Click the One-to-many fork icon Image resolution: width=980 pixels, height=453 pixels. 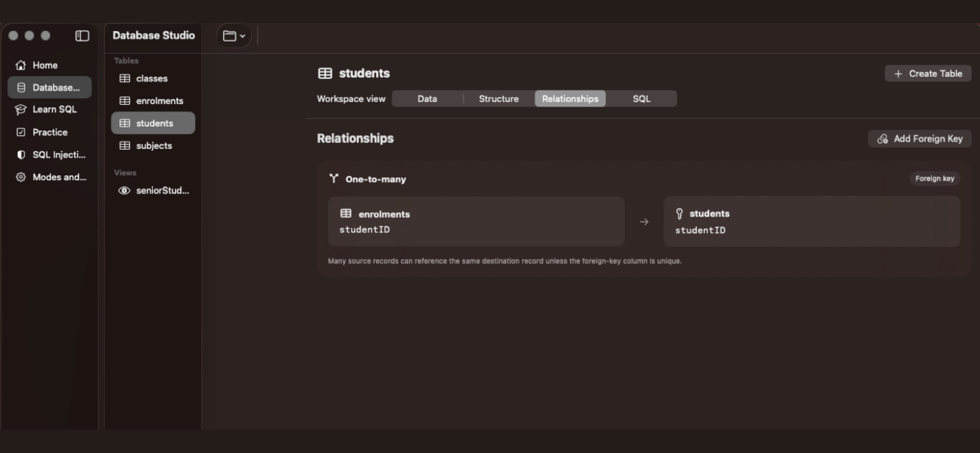point(334,179)
